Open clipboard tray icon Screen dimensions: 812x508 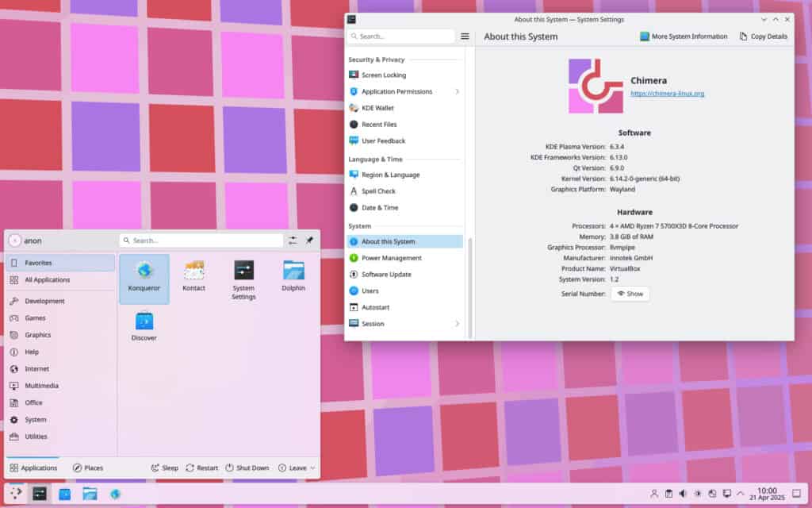pos(668,494)
